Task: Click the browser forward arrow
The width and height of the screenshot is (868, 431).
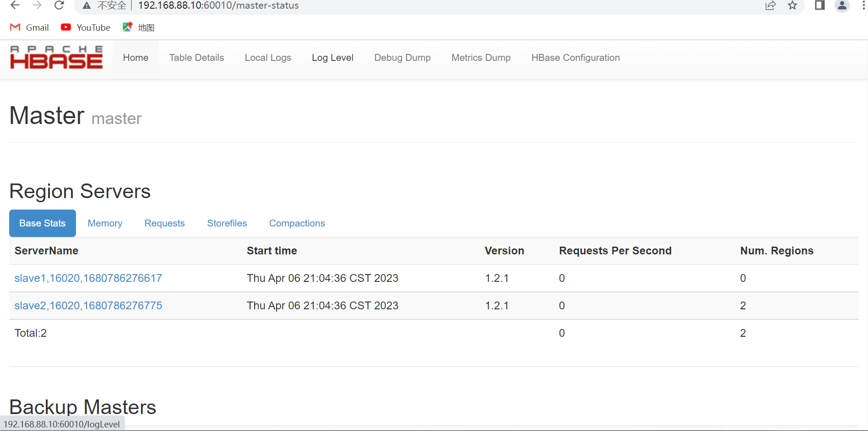Action: coord(37,5)
